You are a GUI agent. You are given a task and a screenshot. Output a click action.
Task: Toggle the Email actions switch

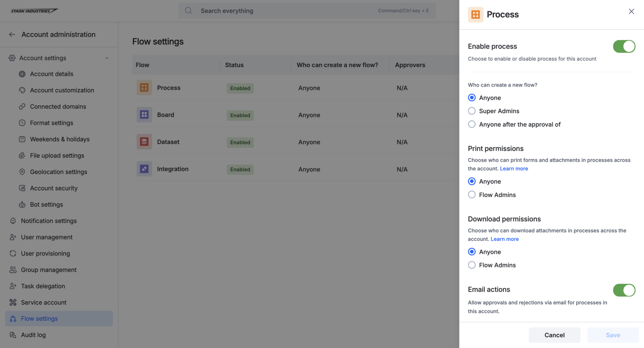pos(624,290)
